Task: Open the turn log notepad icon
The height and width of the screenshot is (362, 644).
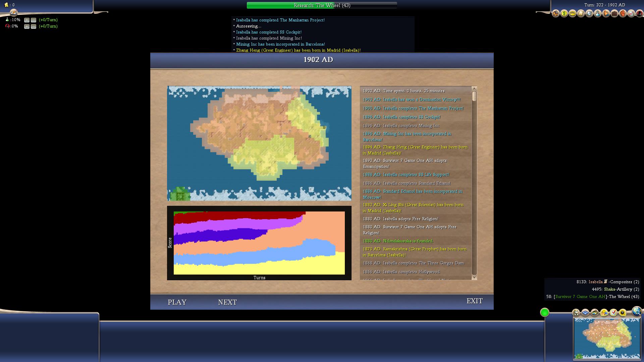Action: pyautogui.click(x=13, y=13)
